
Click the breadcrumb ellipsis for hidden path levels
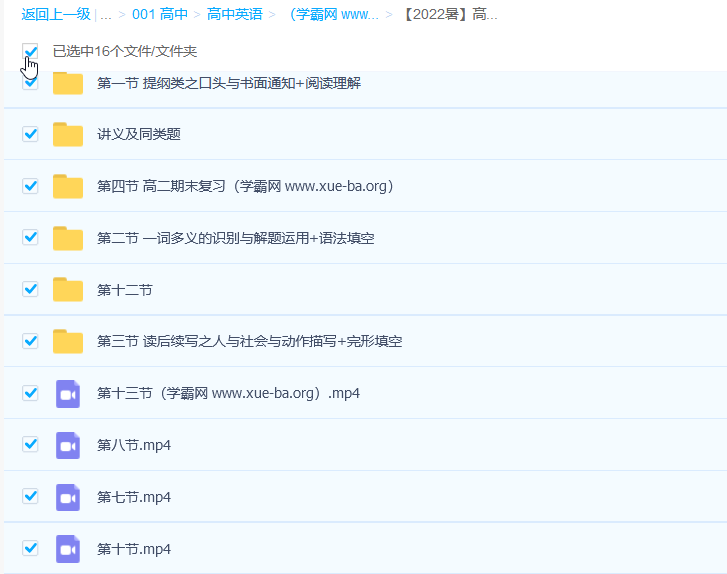[106, 15]
